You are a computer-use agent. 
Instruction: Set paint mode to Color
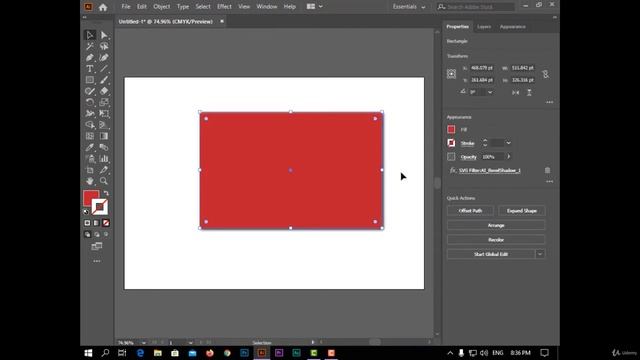[x=87, y=223]
